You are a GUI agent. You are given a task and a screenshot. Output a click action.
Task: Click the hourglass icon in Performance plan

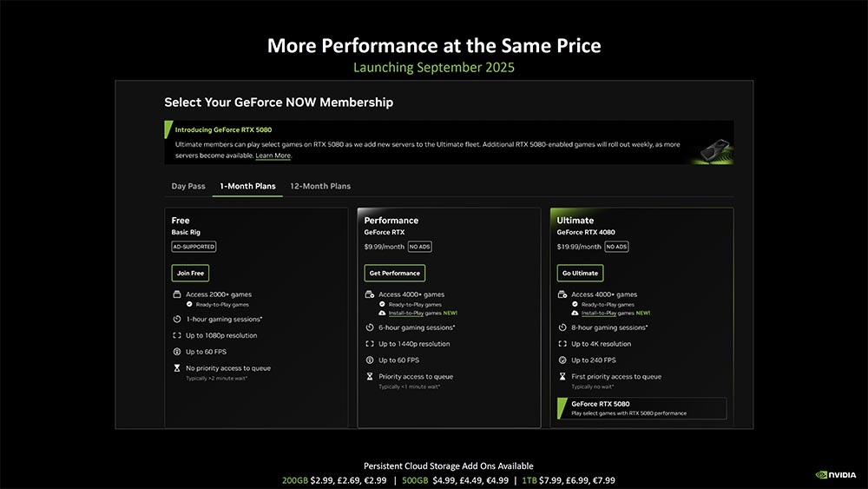[x=370, y=377]
